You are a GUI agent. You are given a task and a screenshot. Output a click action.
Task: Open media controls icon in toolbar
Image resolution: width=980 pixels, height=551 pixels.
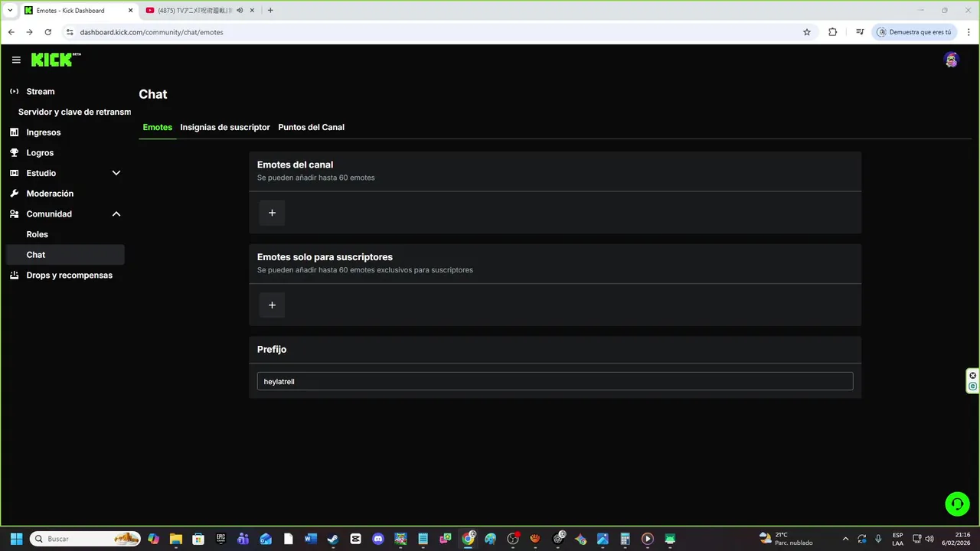tap(860, 32)
